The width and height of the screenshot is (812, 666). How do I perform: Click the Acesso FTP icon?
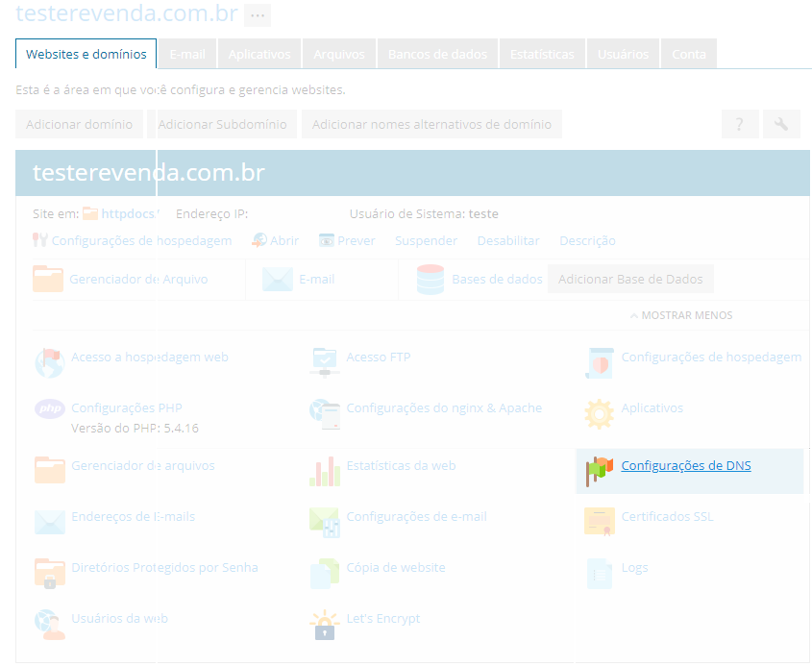(x=325, y=362)
